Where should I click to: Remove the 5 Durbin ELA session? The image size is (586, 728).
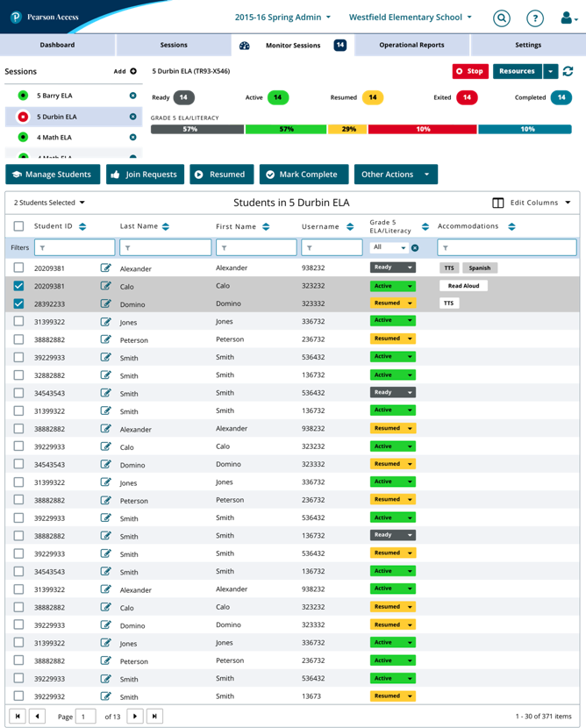pyautogui.click(x=132, y=117)
